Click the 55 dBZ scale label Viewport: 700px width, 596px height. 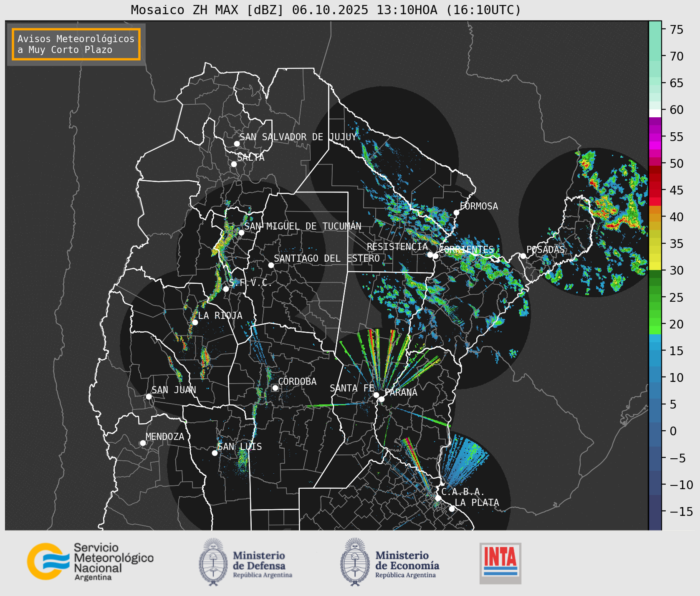(x=677, y=137)
